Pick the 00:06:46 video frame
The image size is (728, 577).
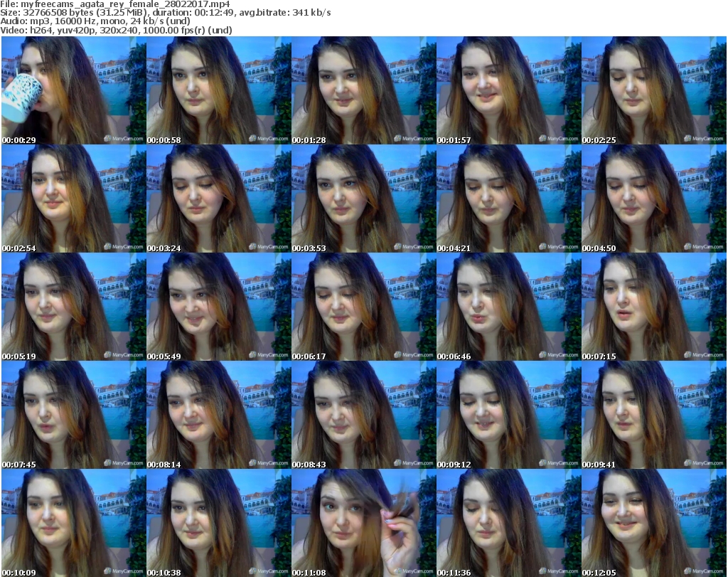[x=508, y=307]
